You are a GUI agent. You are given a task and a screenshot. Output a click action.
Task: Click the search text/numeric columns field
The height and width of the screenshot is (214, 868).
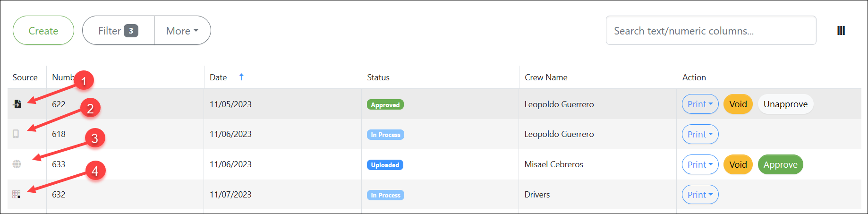[711, 31]
